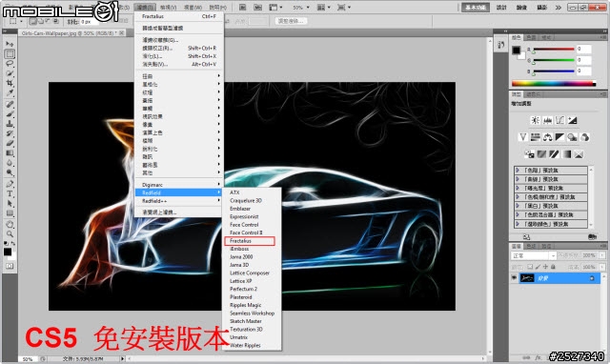The width and height of the screenshot is (610, 364).
Task: Add a Photo Filter adjustment
Action: coord(572,137)
